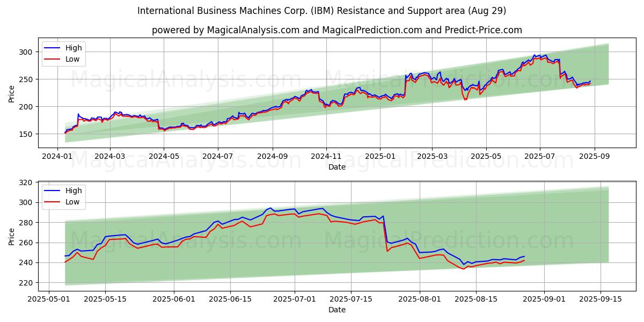Screen dimensions: 644x322
Task: Click the 2024-03 tick label
Action: [x=110, y=157]
